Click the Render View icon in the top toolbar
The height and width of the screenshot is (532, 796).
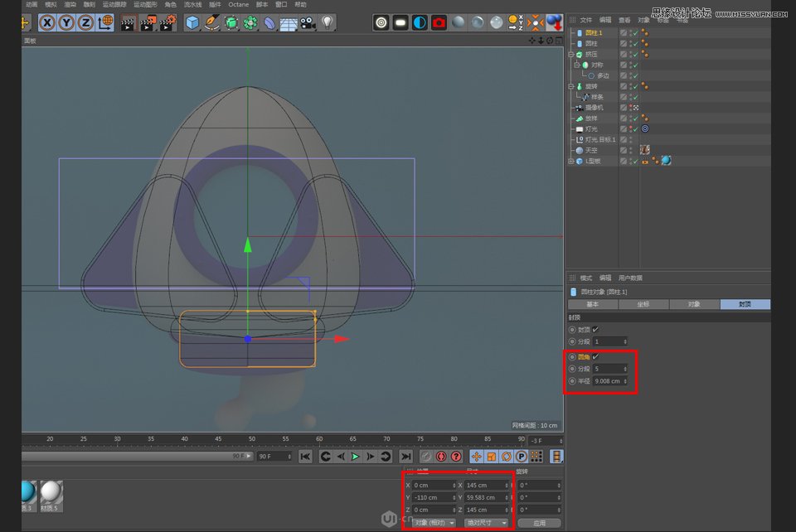[x=128, y=22]
